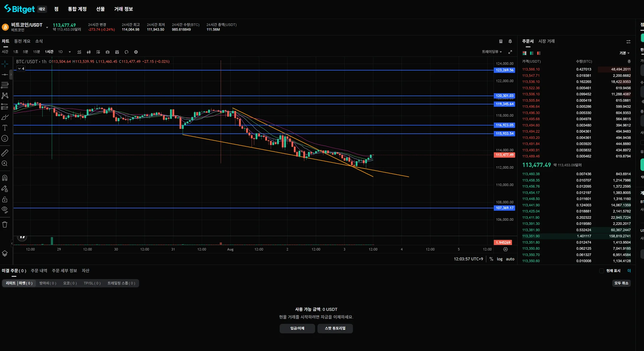Select the 120,301.03 horizontal line price label

[504, 96]
